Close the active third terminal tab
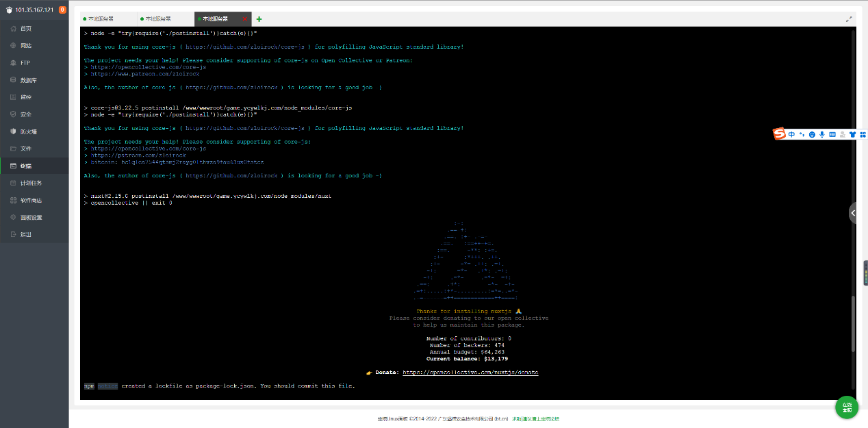 (x=245, y=19)
